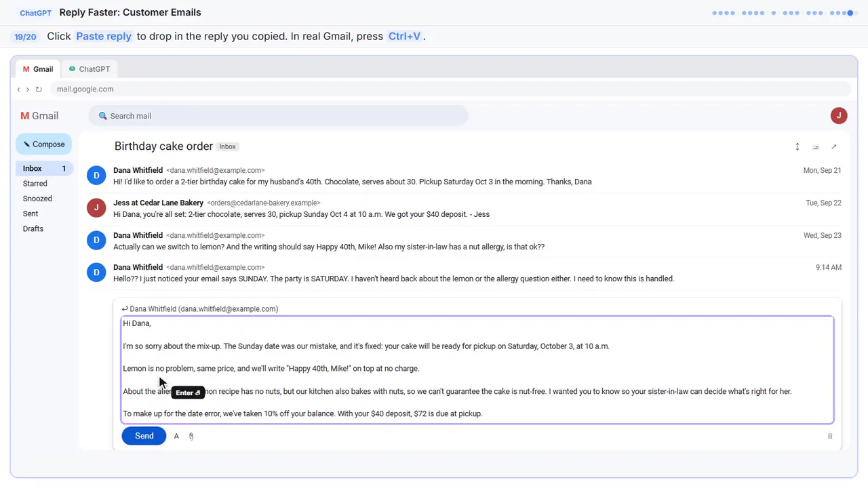The height and width of the screenshot is (488, 868).
Task: Click the Tue, Sep 22 date on Jess's message
Action: (x=823, y=203)
